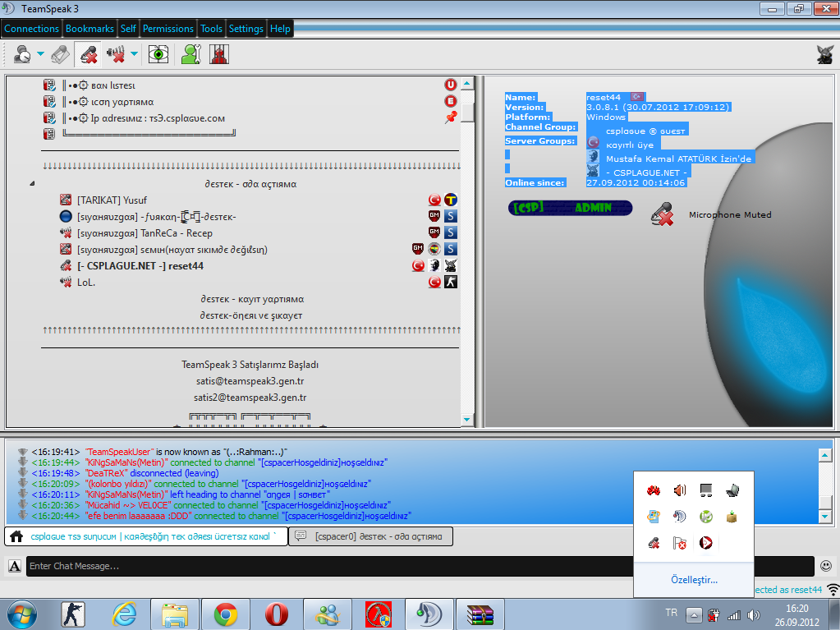Select user [TARIKAT] Yusuf in channel tree
This screenshot has height=630, width=840.
[x=112, y=200]
